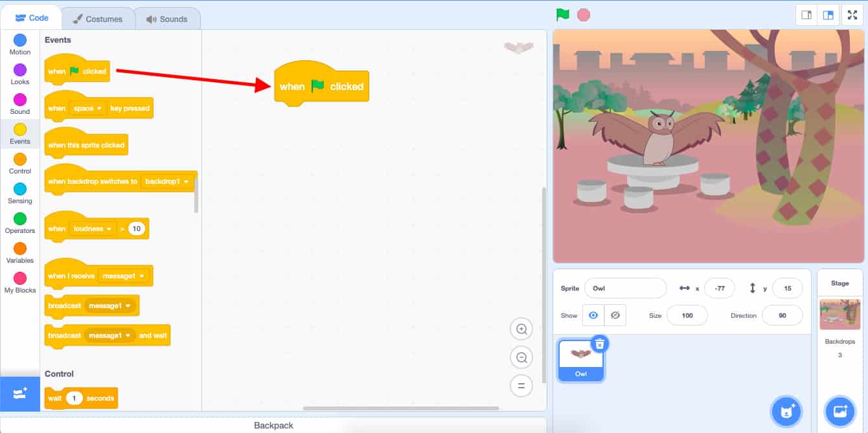
Task: Switch to small stage layout
Action: pos(806,15)
